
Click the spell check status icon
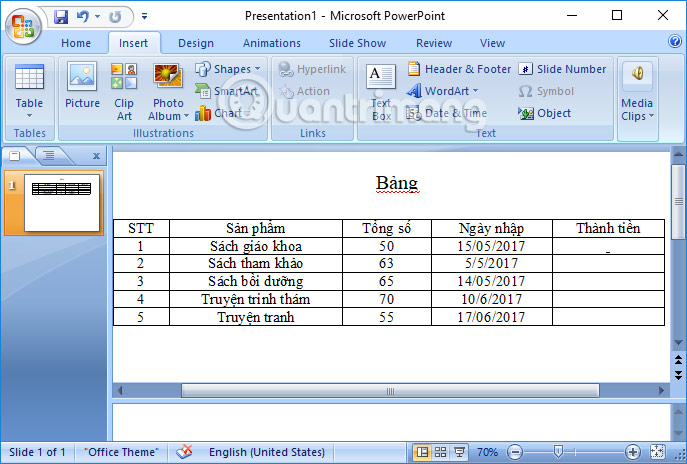click(184, 452)
